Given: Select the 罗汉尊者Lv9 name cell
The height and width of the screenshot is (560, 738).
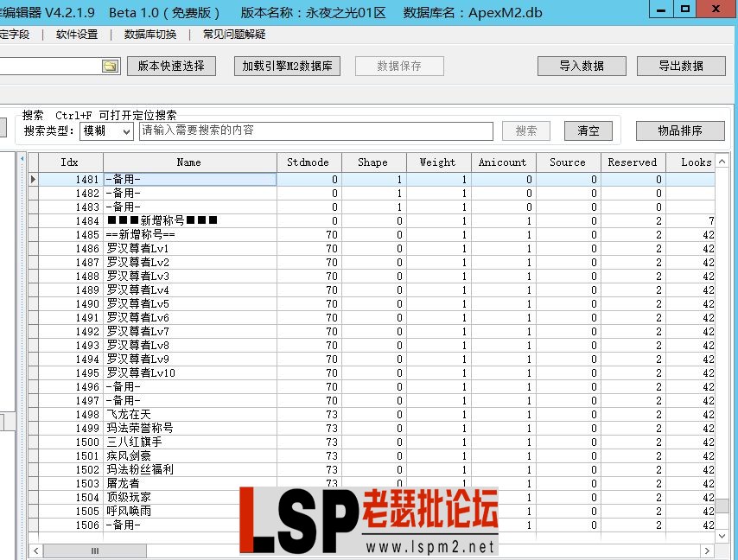Looking at the screenshot, I should [189, 359].
